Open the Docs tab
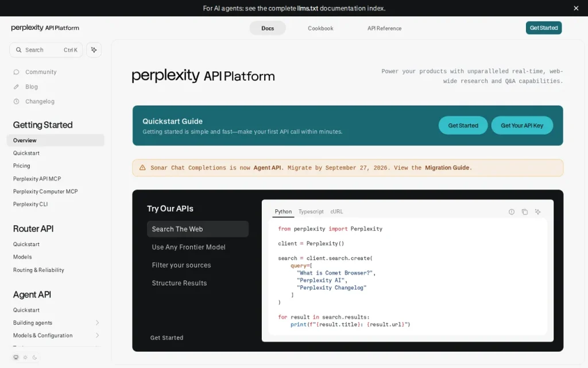This screenshot has width=588, height=368. coord(268,28)
